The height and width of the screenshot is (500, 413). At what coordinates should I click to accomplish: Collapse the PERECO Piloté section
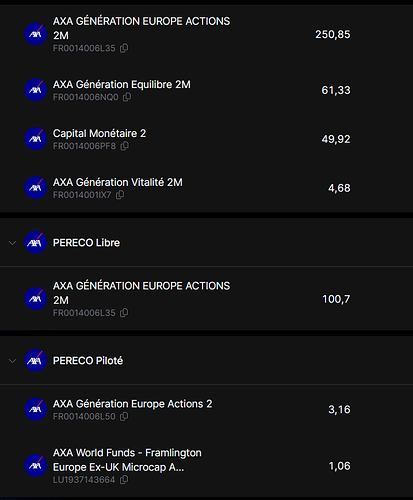[x=12, y=361]
